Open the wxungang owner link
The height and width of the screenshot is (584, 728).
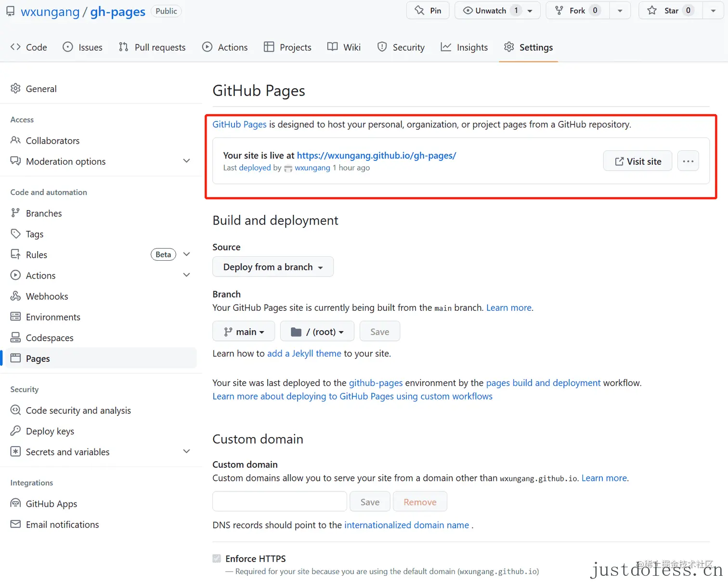pyautogui.click(x=50, y=12)
